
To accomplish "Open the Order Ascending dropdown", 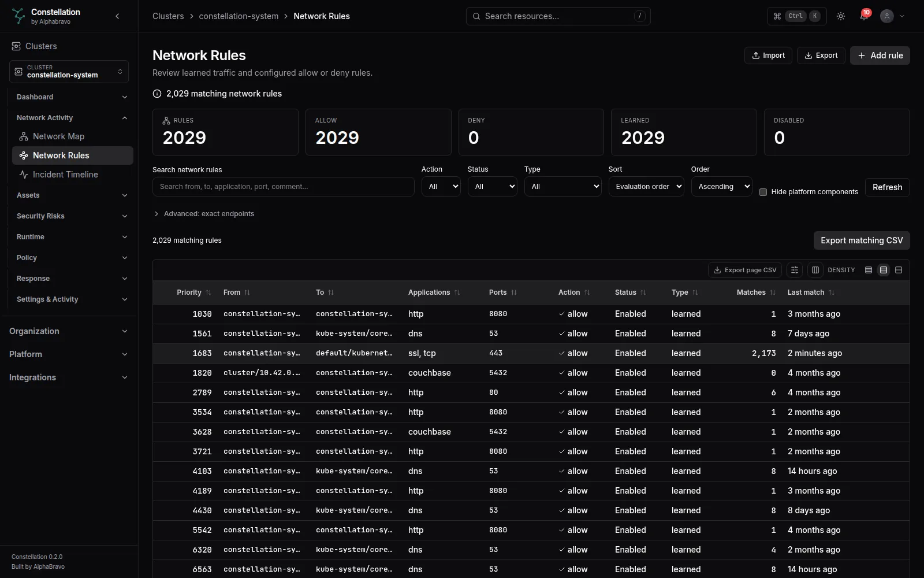I will click(722, 187).
